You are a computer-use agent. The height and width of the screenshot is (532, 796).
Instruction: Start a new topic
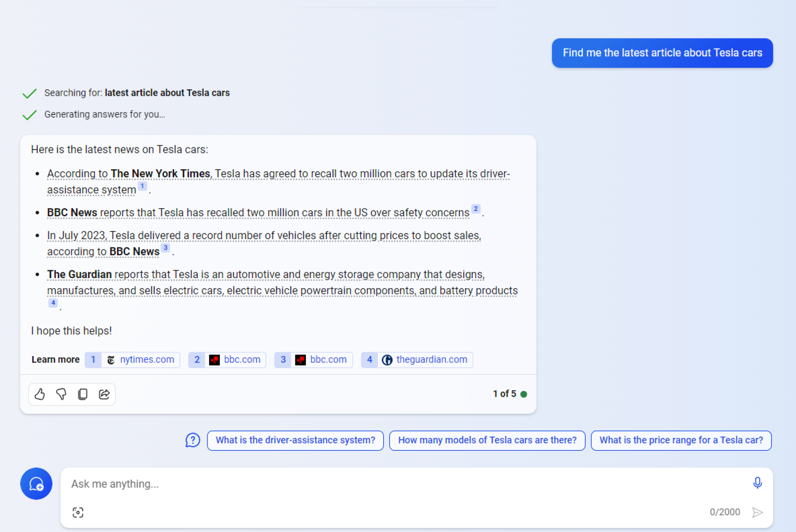point(36,484)
